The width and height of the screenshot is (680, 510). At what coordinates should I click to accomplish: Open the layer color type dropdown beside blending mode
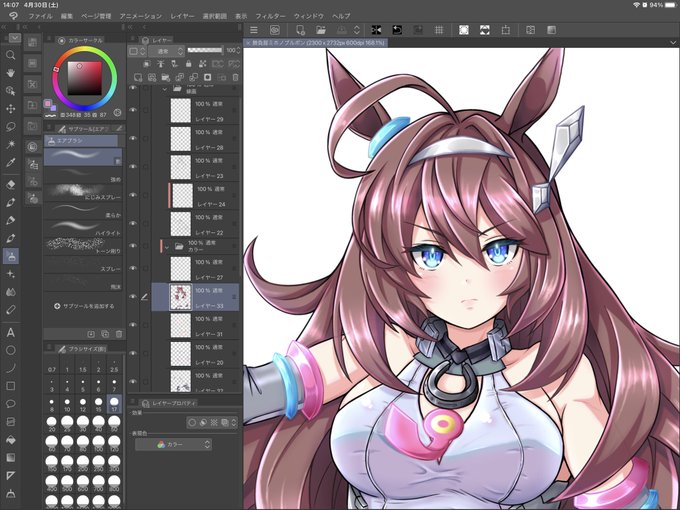pyautogui.click(x=138, y=51)
